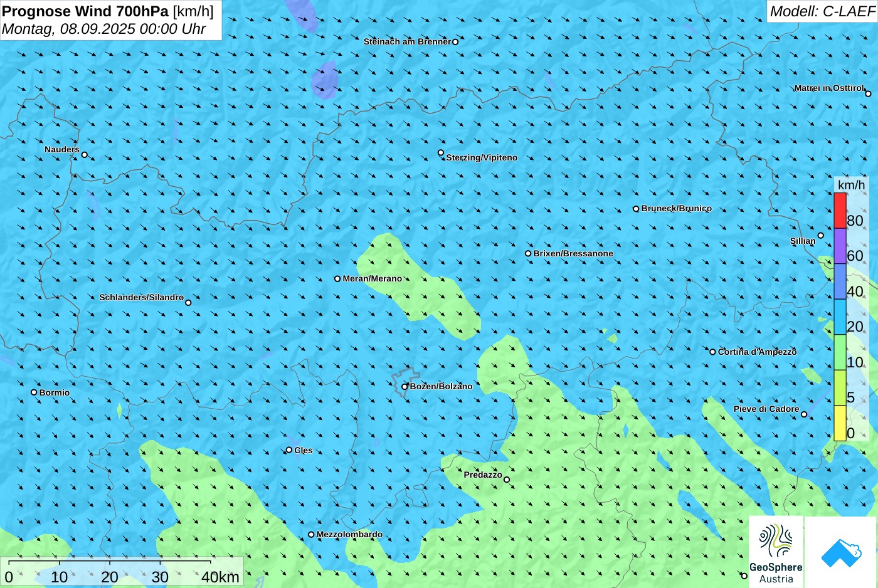Click the 'Bruneck/Brunico' town label

[676, 208]
